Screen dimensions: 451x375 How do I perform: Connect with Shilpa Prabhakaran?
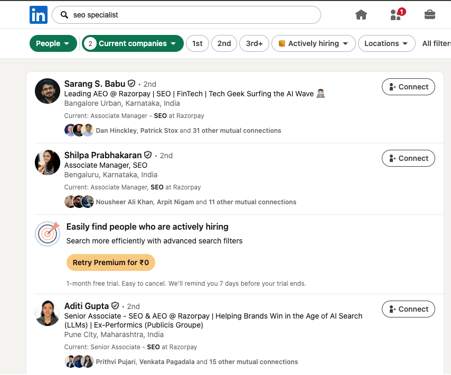(408, 158)
